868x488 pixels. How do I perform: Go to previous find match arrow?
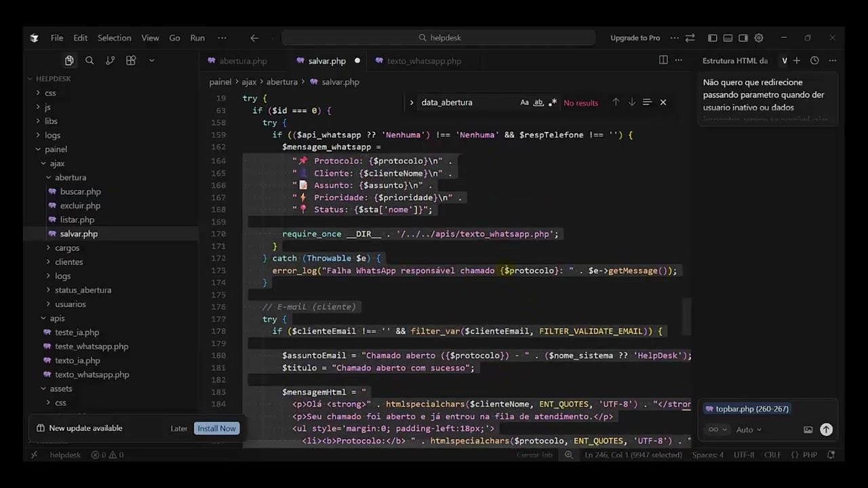pyautogui.click(x=616, y=102)
